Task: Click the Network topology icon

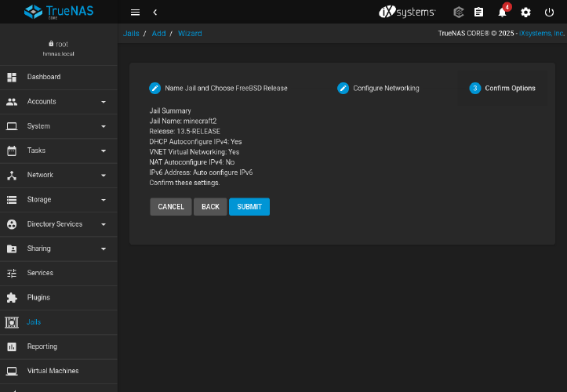Action: coord(12,175)
